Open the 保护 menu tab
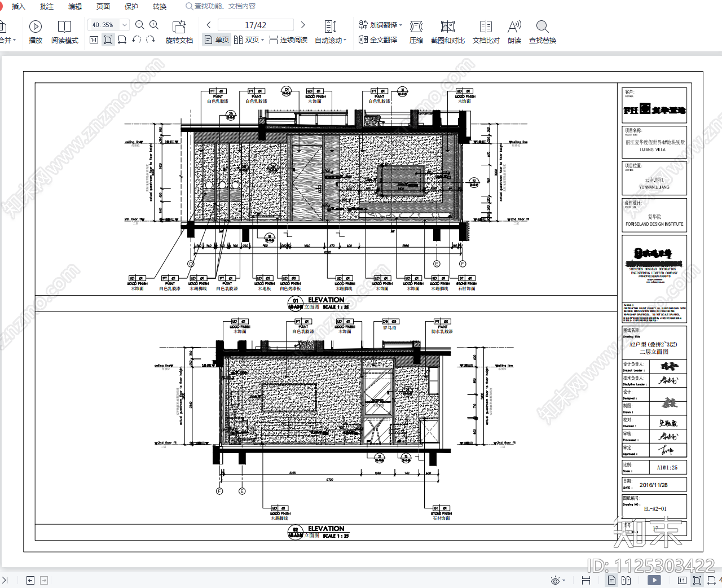The image size is (722, 588). 131,7
